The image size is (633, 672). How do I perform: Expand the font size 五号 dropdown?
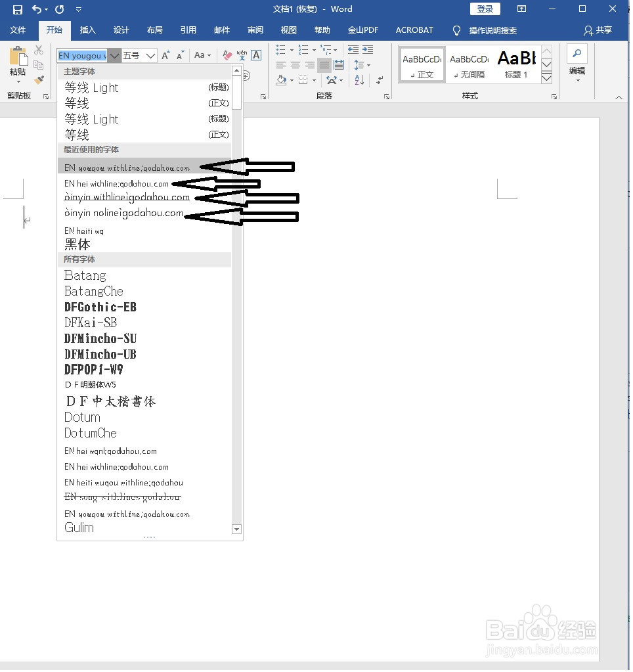click(150, 56)
